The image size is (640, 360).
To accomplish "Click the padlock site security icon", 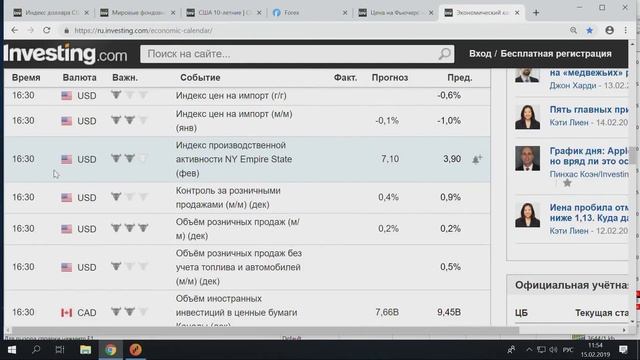I will 66,31.
